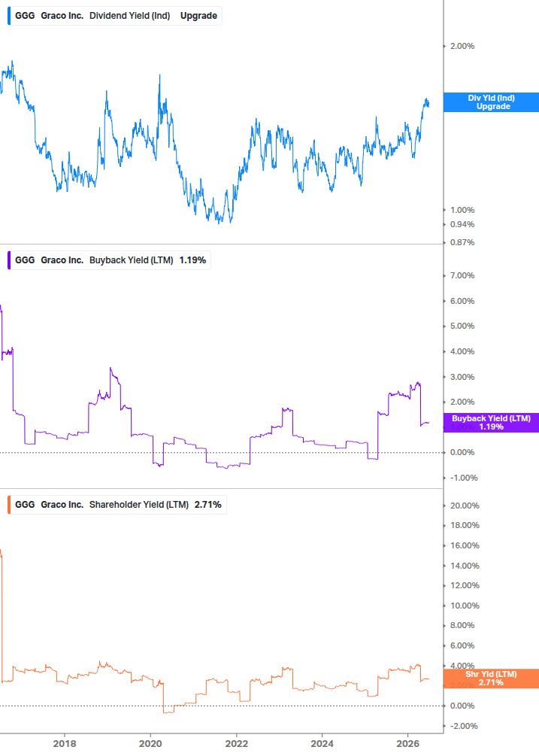This screenshot has height=756, width=539.
Task: Click the 2018 label on time axis
Action: click(x=65, y=744)
